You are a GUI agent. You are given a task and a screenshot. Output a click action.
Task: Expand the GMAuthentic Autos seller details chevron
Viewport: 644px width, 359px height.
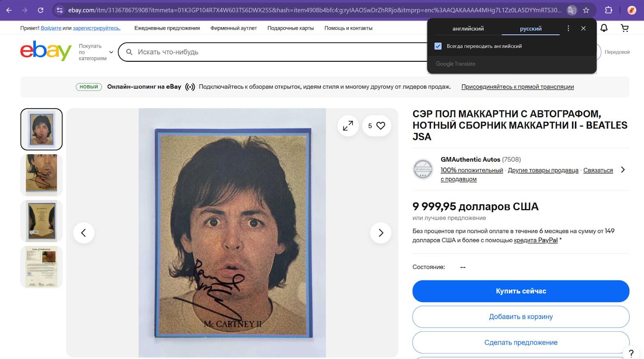pos(623,170)
